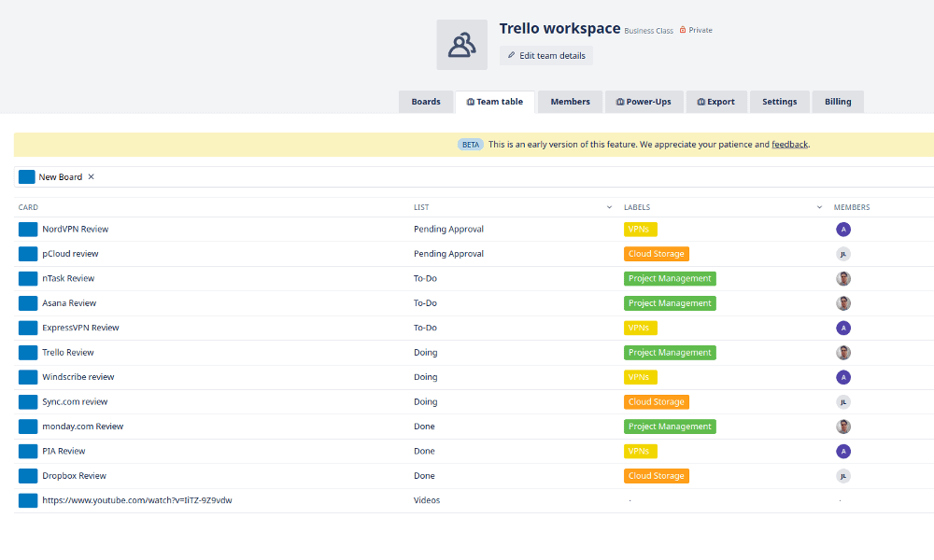Click member photo avatar on Asana Review row
Screen dimensions: 934x560
[x=842, y=303]
